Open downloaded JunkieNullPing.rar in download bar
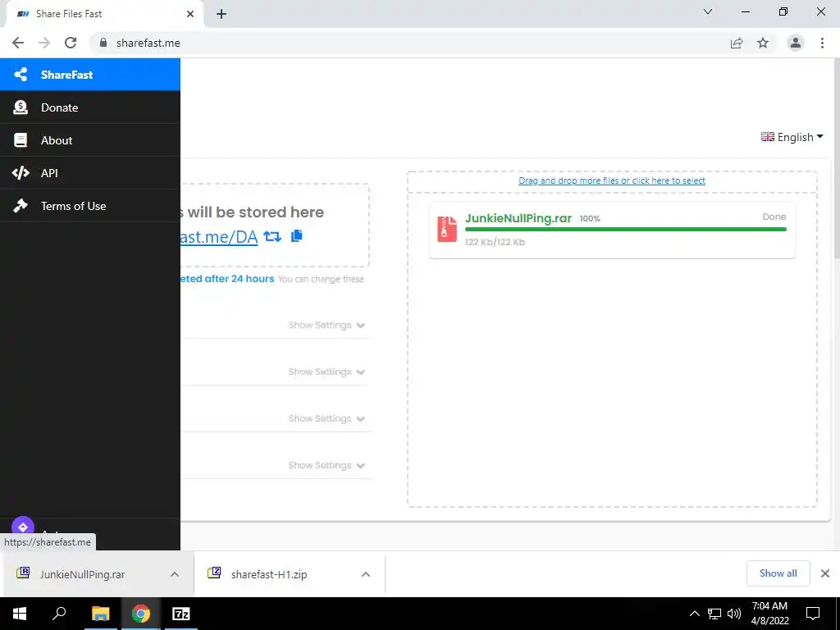This screenshot has height=630, width=840. 82,574
